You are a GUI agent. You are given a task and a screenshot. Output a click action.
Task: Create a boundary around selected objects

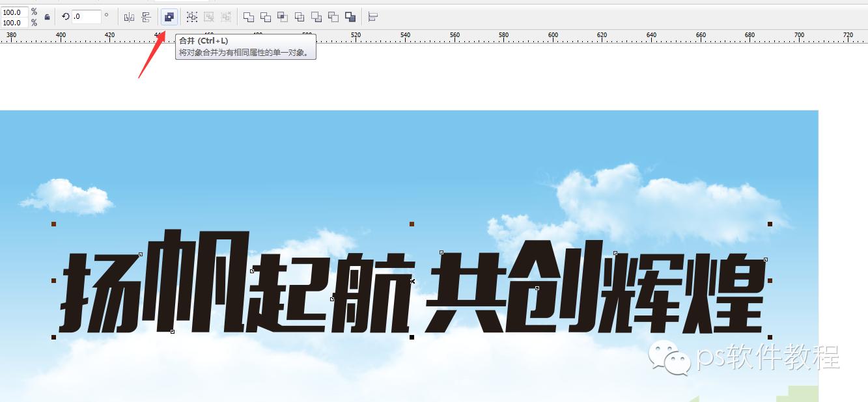[350, 16]
